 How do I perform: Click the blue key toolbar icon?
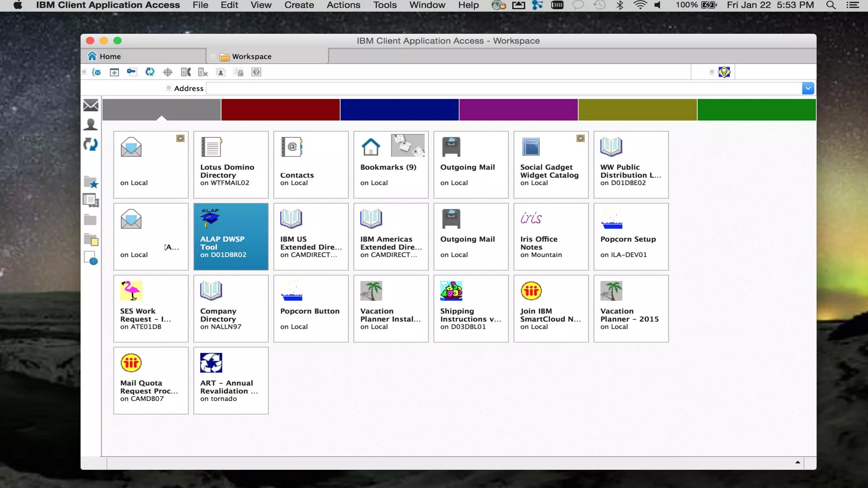coord(132,72)
